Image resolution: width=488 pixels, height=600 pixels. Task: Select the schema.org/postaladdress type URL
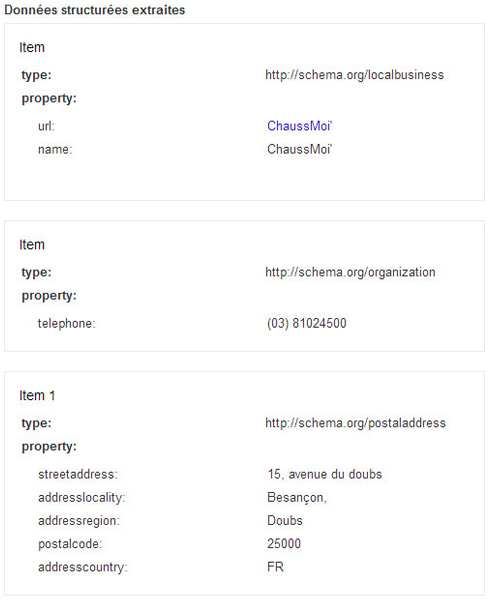(356, 423)
